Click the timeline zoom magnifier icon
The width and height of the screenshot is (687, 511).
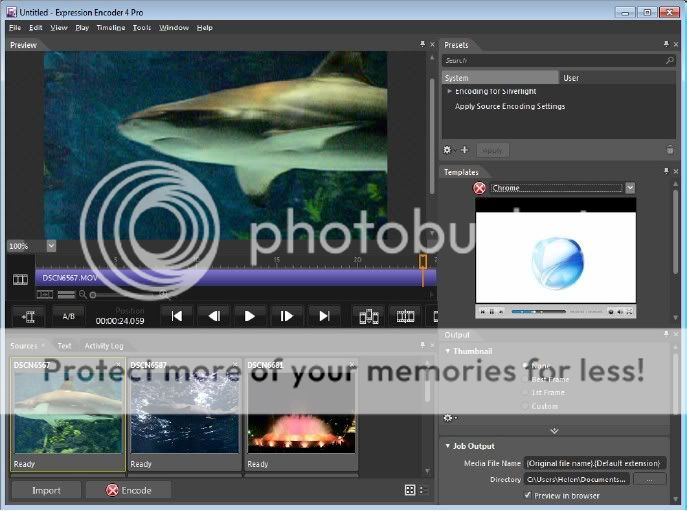[82, 295]
